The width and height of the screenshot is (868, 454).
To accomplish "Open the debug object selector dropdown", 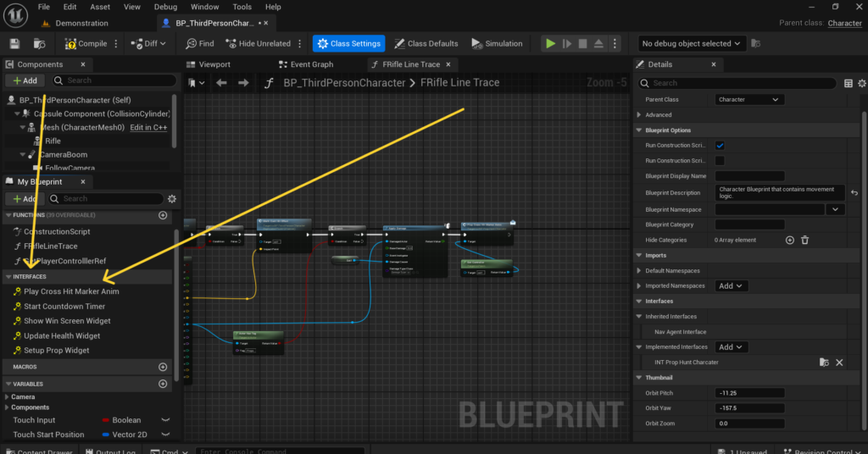I will 691,44.
